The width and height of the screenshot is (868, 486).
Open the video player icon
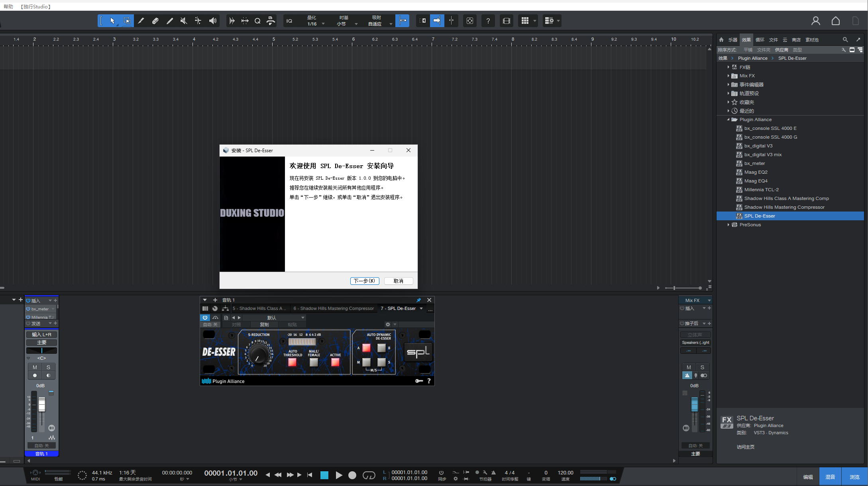pyautogui.click(x=507, y=21)
